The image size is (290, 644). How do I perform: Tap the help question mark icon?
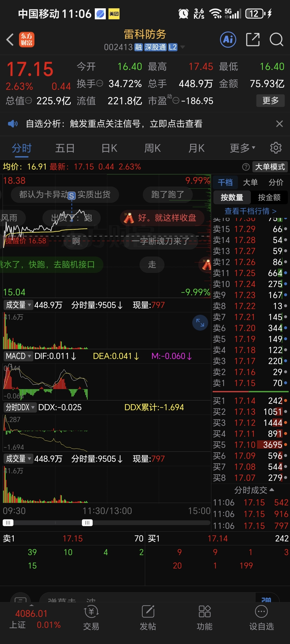[x=246, y=167]
